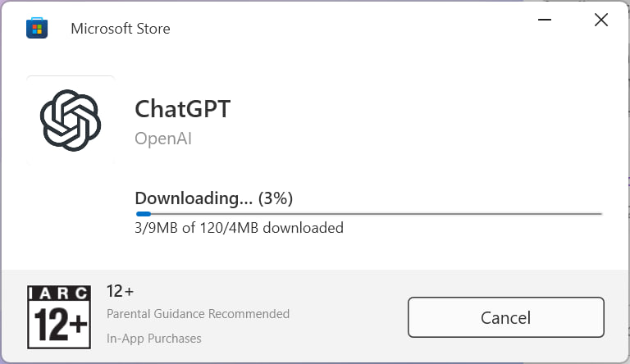630x364 pixels.
Task: Cancel the ChatGPT download
Action: click(506, 317)
